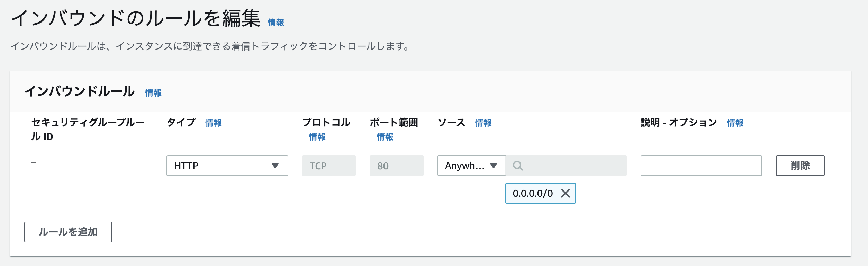Click the HTTP label in type selector

click(186, 166)
